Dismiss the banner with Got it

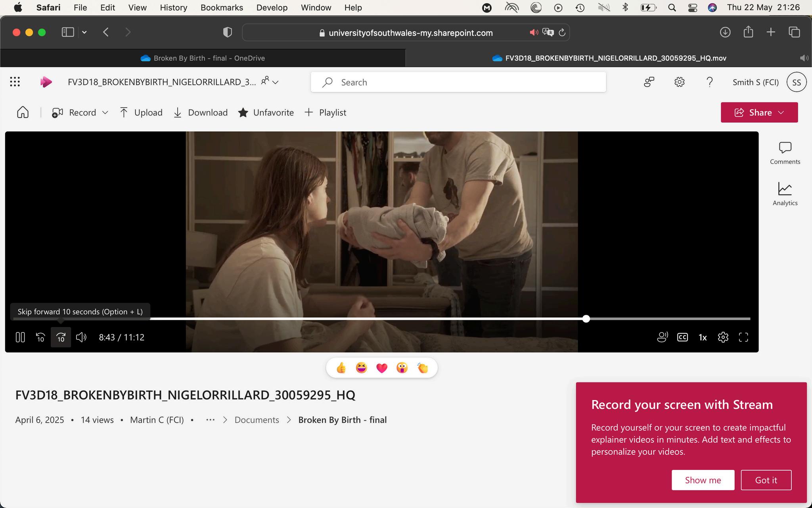tap(766, 480)
